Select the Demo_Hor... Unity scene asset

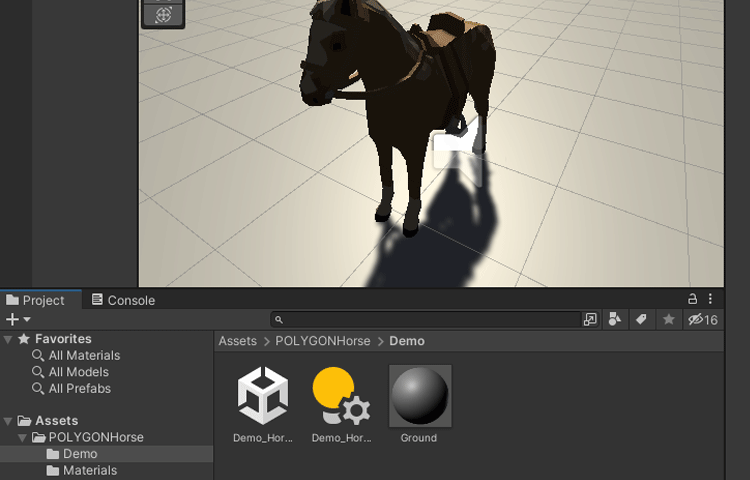[x=263, y=404]
